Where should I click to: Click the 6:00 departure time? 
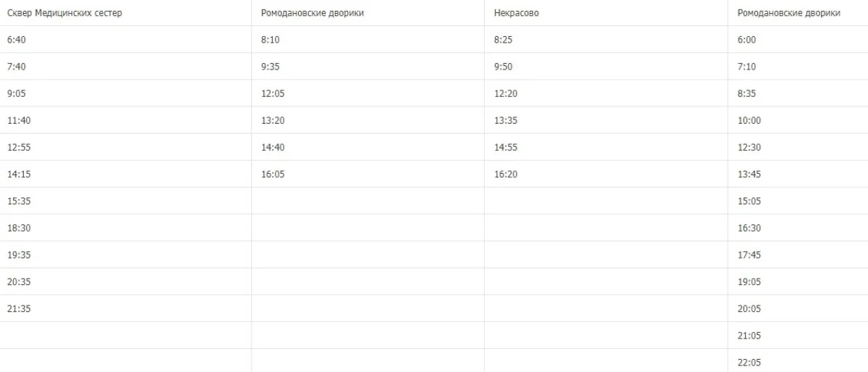[746, 40]
